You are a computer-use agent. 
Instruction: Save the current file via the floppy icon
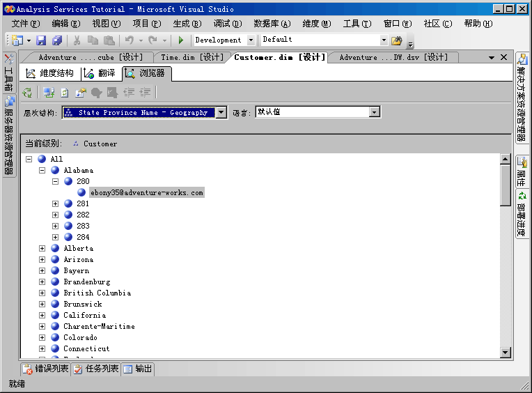[x=41, y=40]
